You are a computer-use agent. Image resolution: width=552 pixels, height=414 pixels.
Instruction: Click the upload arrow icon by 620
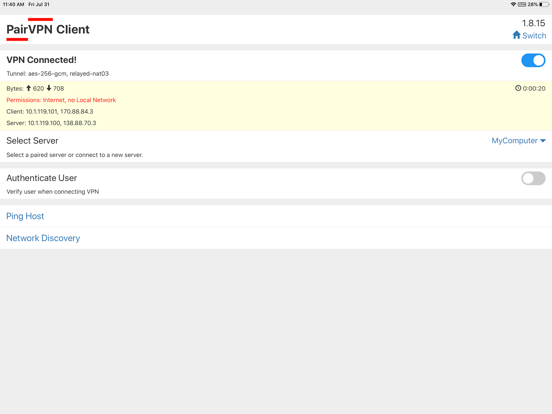(x=29, y=88)
